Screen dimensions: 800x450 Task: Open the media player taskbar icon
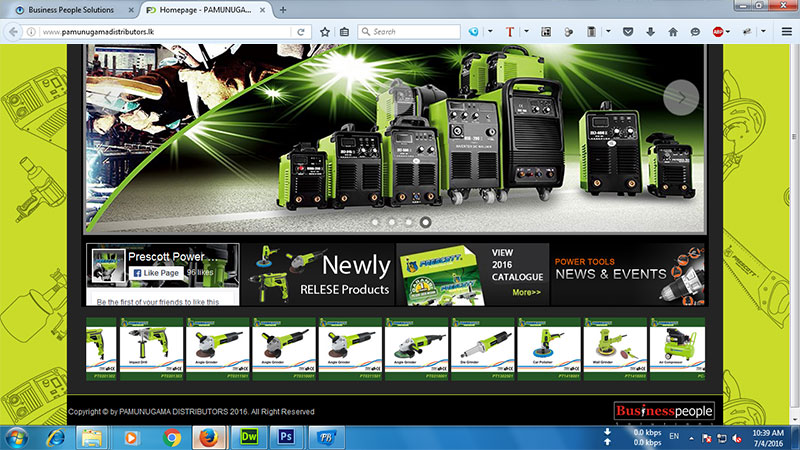(x=131, y=438)
